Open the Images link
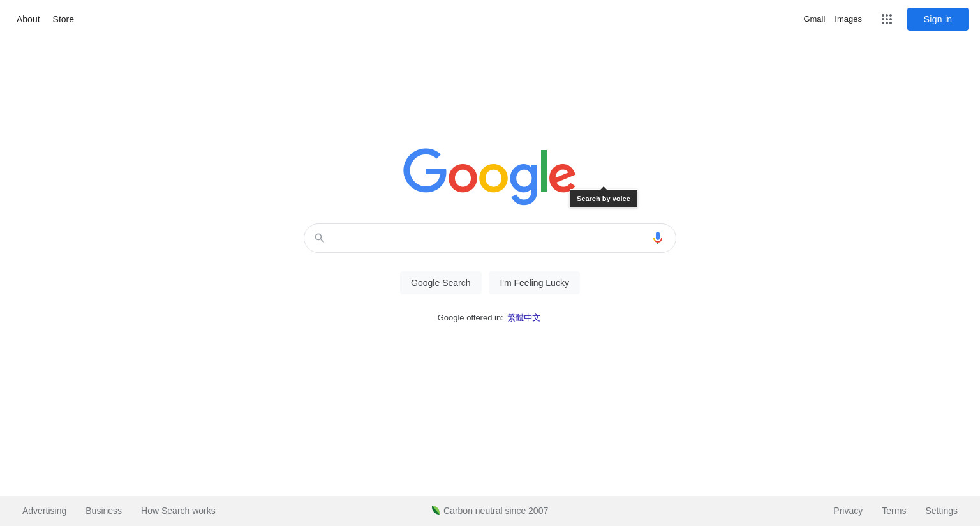The width and height of the screenshot is (980, 526). click(x=849, y=19)
